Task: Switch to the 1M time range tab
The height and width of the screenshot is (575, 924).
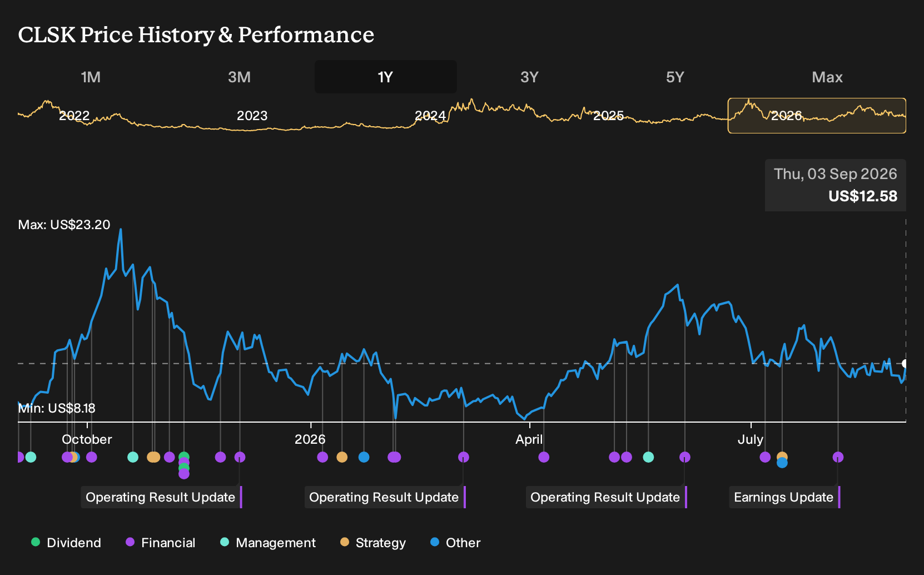Action: pyautogui.click(x=91, y=77)
